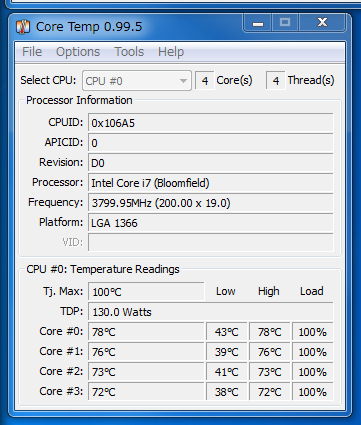Click the Tj. Max field showing 100°C

point(146,292)
